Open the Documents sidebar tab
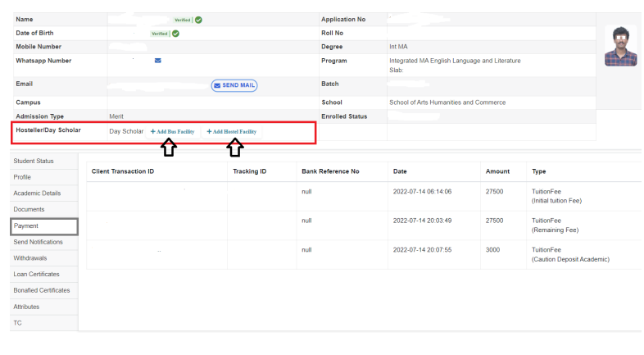The height and width of the screenshot is (355, 644). pos(29,210)
